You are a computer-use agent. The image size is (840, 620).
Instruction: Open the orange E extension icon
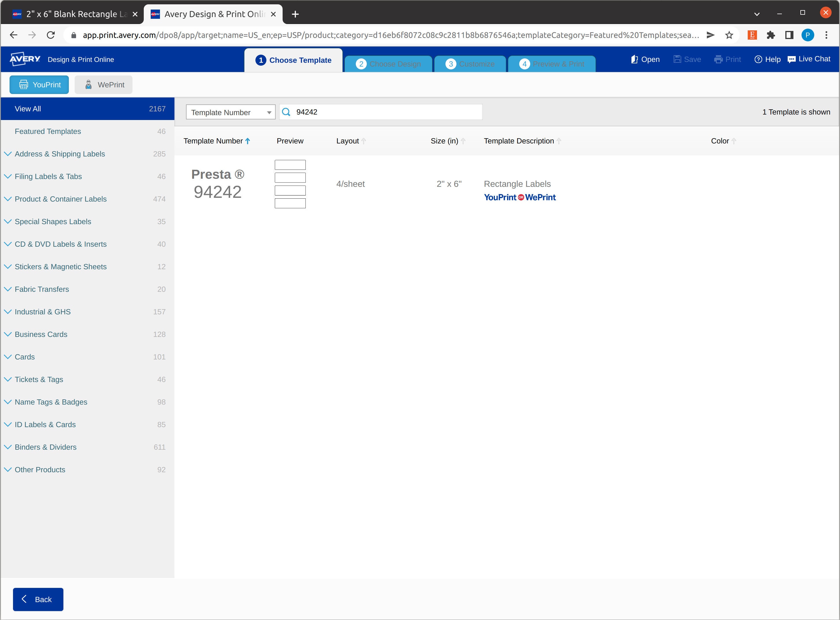tap(752, 35)
